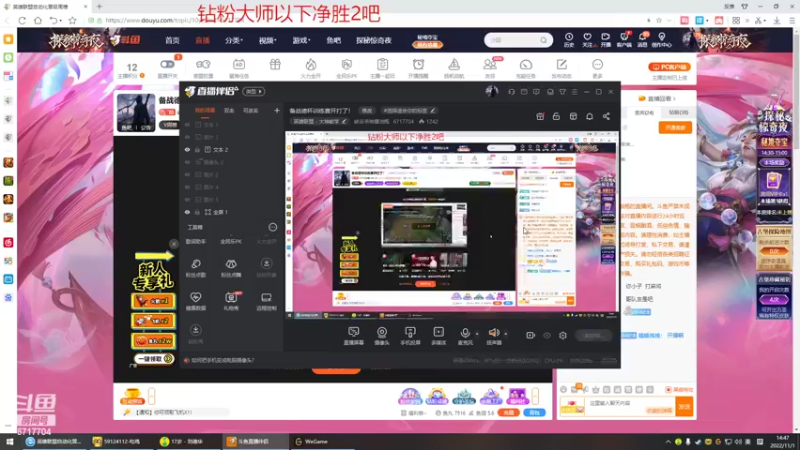Open the gift box icon above preview
The image size is (800, 450).
tap(540, 116)
